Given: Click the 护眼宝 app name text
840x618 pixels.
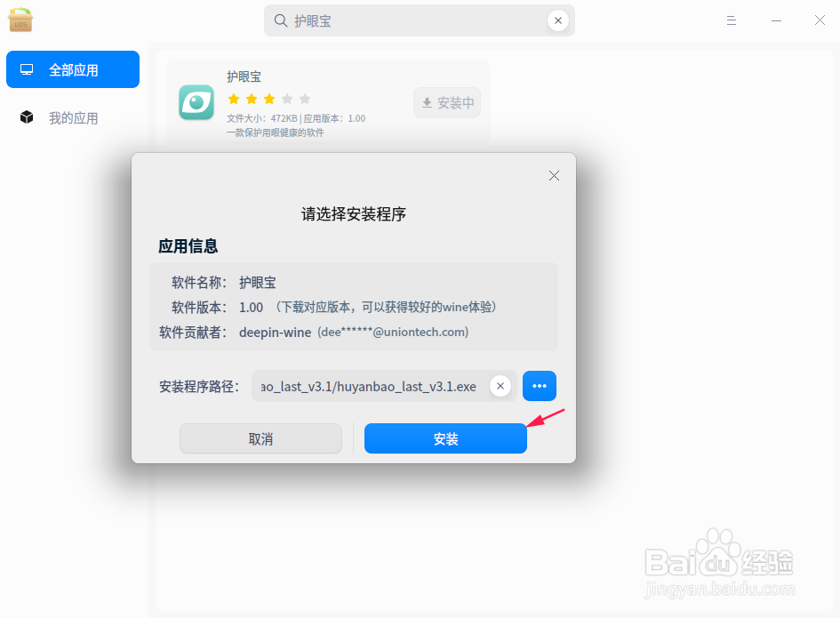Looking at the screenshot, I should [x=244, y=76].
